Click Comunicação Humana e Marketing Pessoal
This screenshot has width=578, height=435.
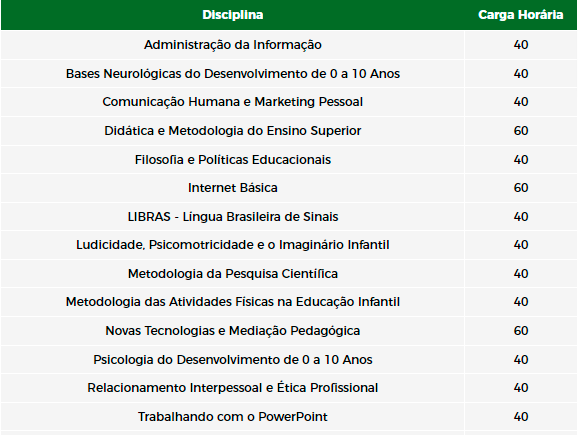tap(233, 102)
